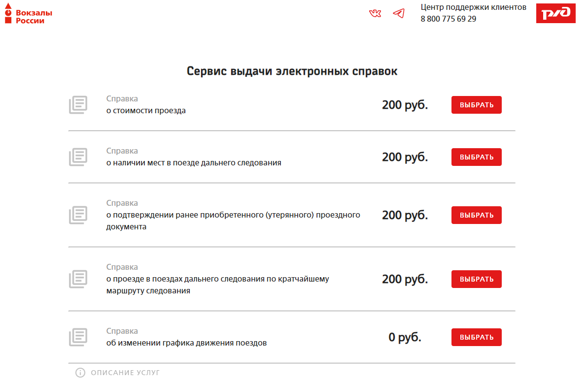The width and height of the screenshot is (588, 382).
Task: Click document icon for изменении графика certificate
Action: tap(78, 337)
